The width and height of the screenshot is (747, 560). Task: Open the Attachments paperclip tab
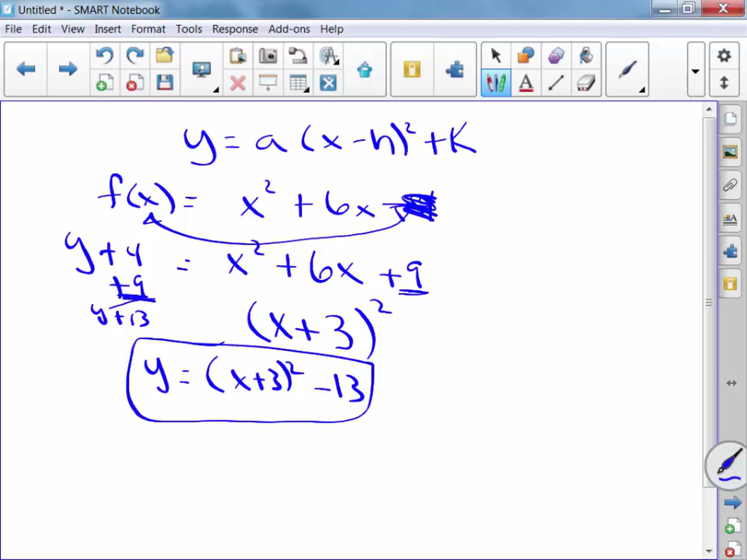730,185
